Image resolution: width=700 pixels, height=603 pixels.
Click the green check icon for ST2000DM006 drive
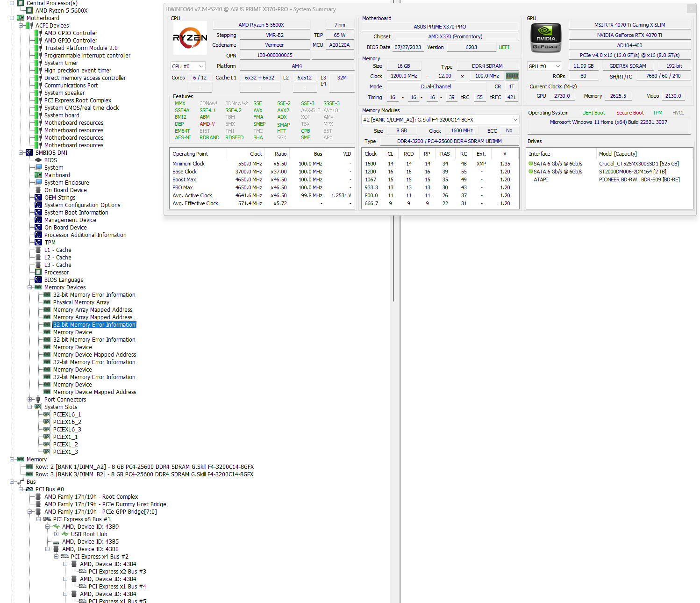tap(531, 172)
